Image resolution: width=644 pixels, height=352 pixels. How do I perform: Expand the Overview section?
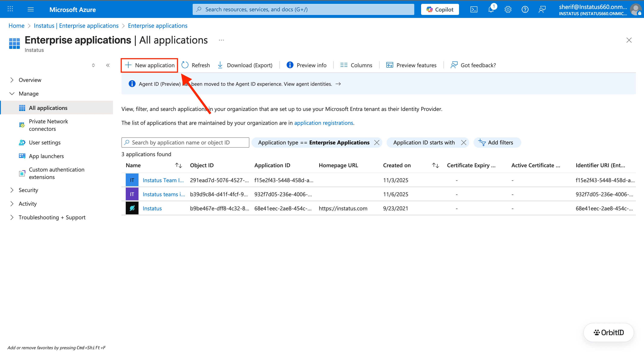click(12, 80)
